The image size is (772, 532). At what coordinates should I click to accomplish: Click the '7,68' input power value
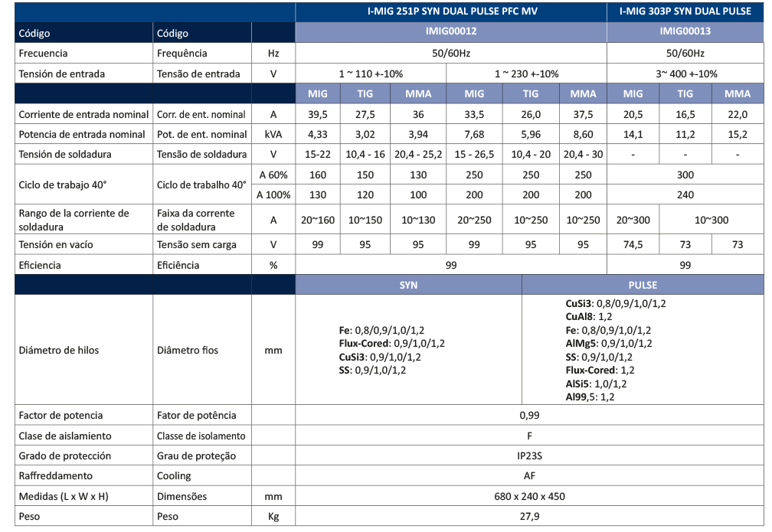click(473, 135)
